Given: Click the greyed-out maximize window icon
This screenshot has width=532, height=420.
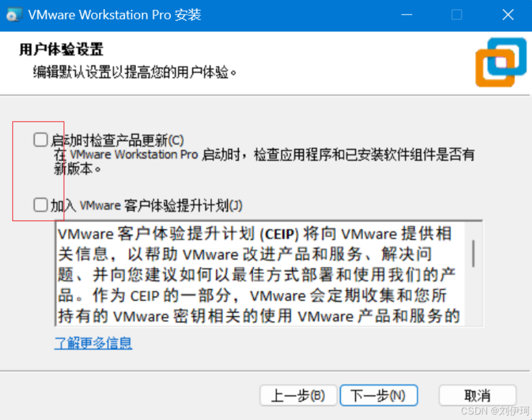Looking at the screenshot, I should (x=457, y=15).
